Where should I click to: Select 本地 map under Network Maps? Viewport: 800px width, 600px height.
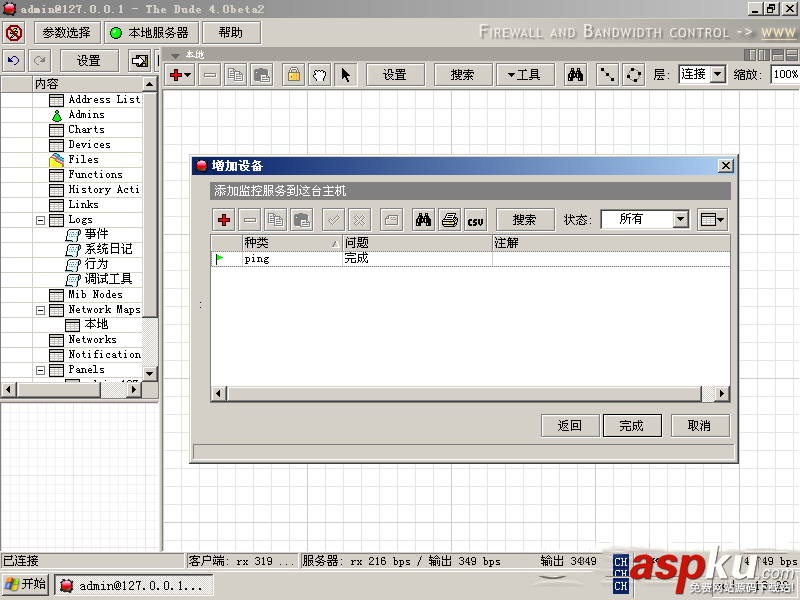(96, 324)
